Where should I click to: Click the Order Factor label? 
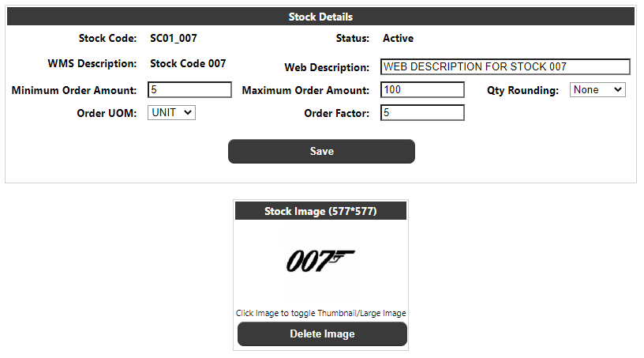pyautogui.click(x=336, y=113)
